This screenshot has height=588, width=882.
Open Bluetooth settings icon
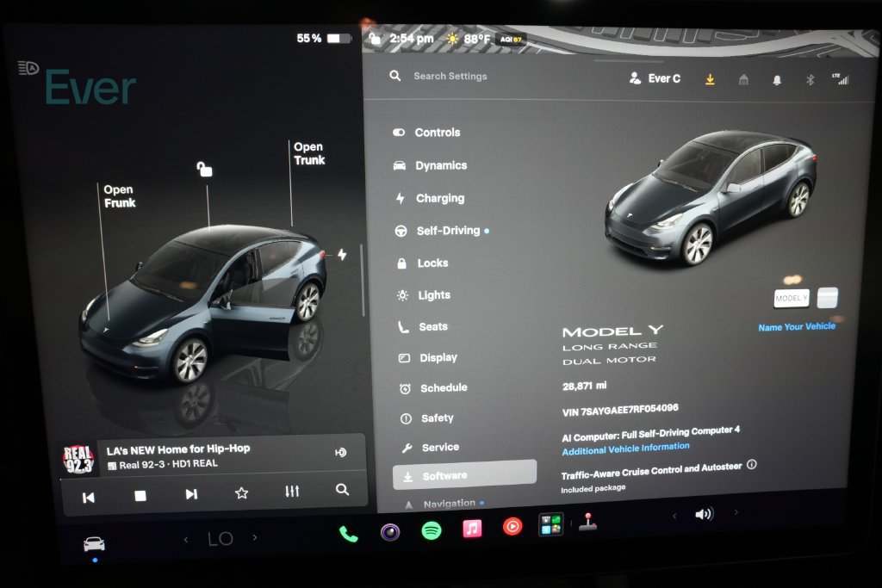pos(810,80)
